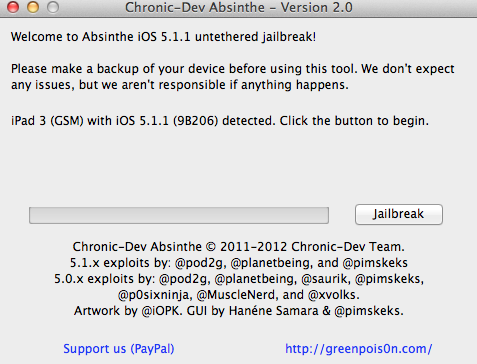Click the grayed-out zoom window button

pyautogui.click(x=53, y=7)
